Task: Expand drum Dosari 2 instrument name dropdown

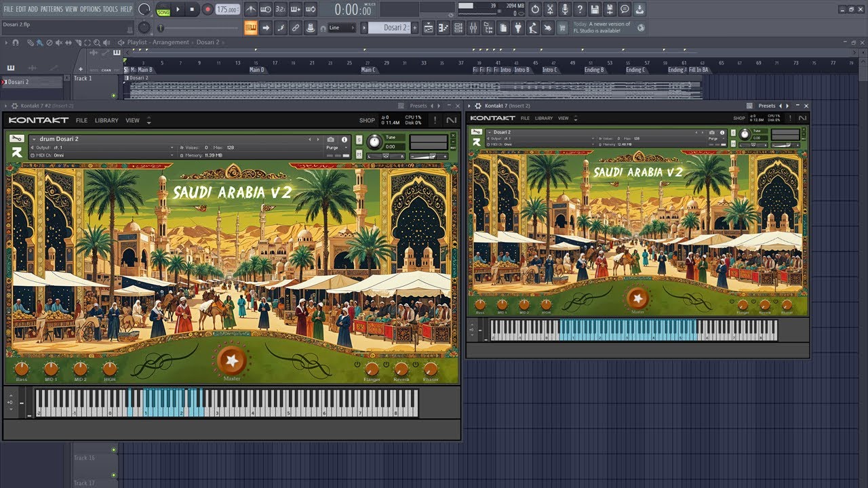Action: 34,139
